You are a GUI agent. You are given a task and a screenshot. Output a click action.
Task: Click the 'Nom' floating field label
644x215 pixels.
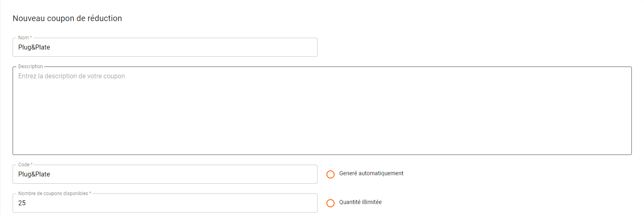[23, 38]
